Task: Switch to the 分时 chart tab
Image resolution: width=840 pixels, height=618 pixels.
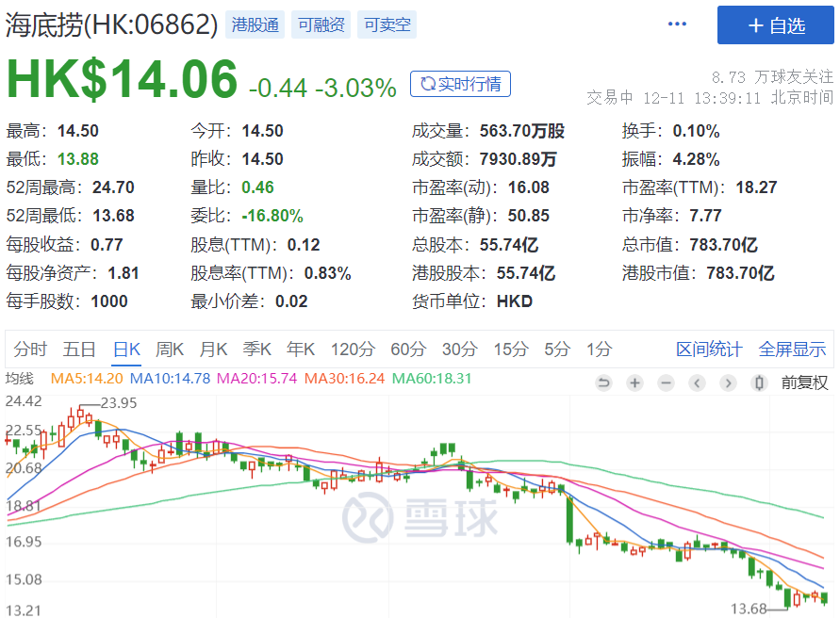Action: (x=30, y=350)
